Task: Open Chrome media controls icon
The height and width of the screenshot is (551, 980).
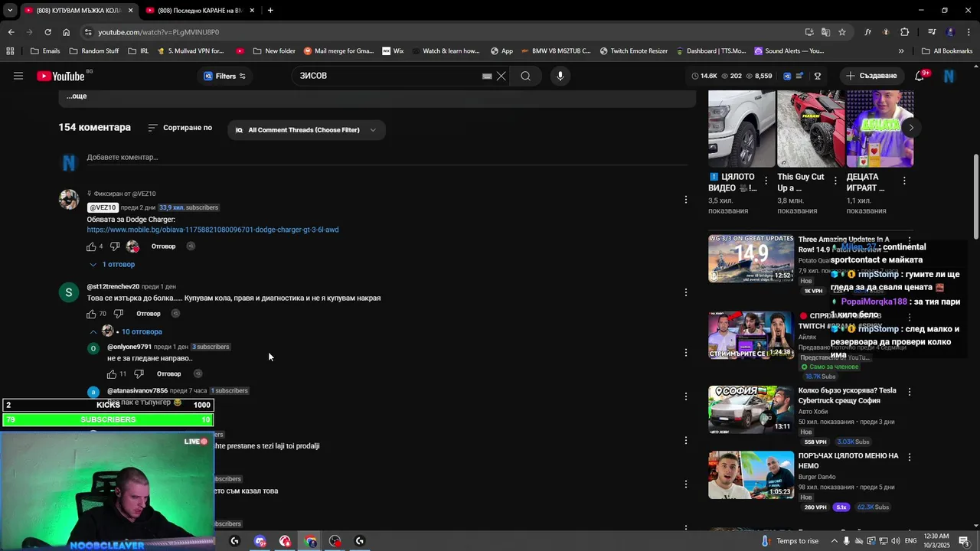Action: point(932,32)
